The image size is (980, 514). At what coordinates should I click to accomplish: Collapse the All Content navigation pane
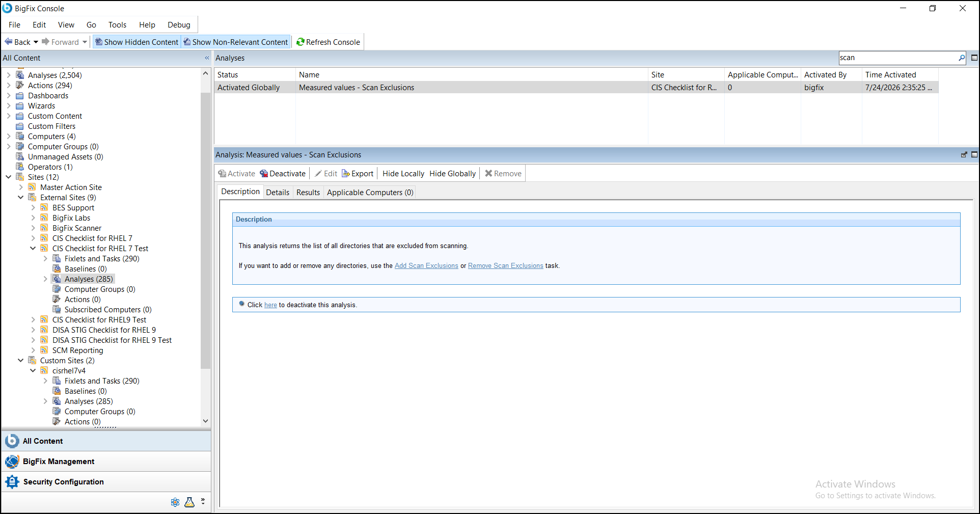pyautogui.click(x=207, y=58)
